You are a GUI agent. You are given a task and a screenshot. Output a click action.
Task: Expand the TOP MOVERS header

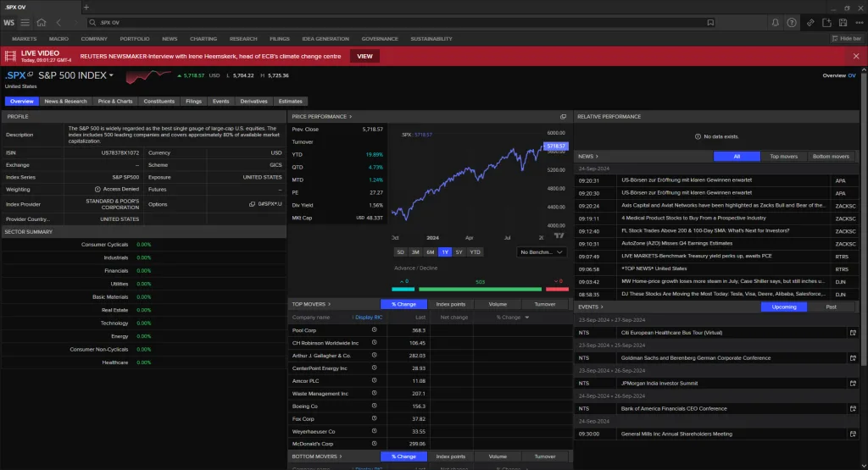tap(311, 304)
